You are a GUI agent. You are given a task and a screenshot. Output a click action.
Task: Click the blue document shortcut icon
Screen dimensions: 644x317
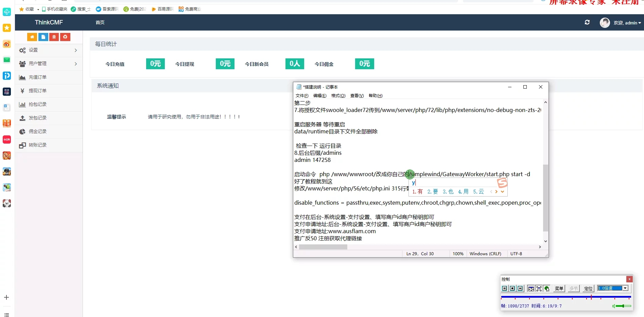pos(43,37)
